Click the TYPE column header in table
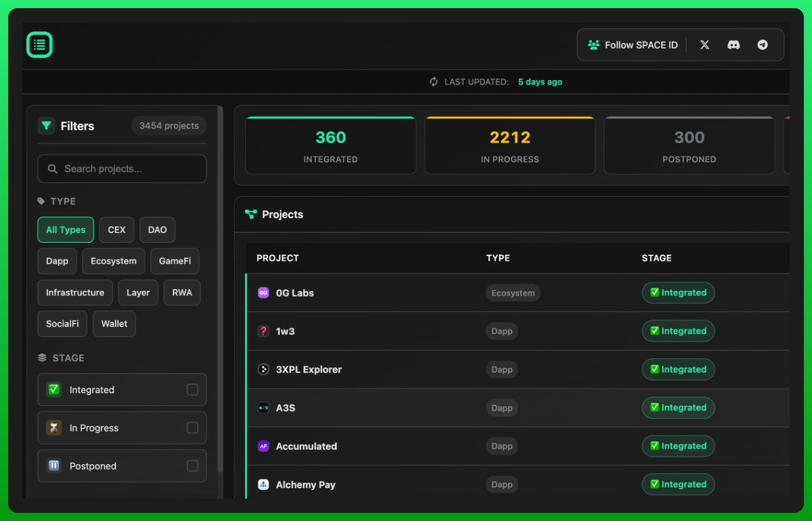Viewport: 812px width, 521px height. click(498, 258)
